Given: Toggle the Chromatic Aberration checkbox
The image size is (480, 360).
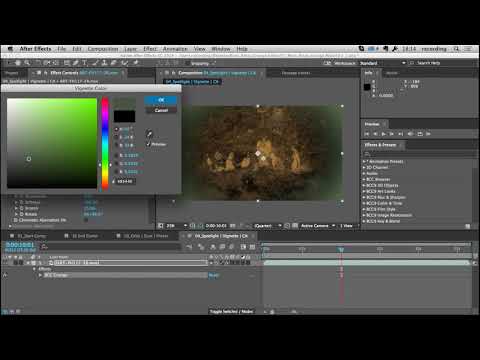Looking at the screenshot, I should point(86,220).
